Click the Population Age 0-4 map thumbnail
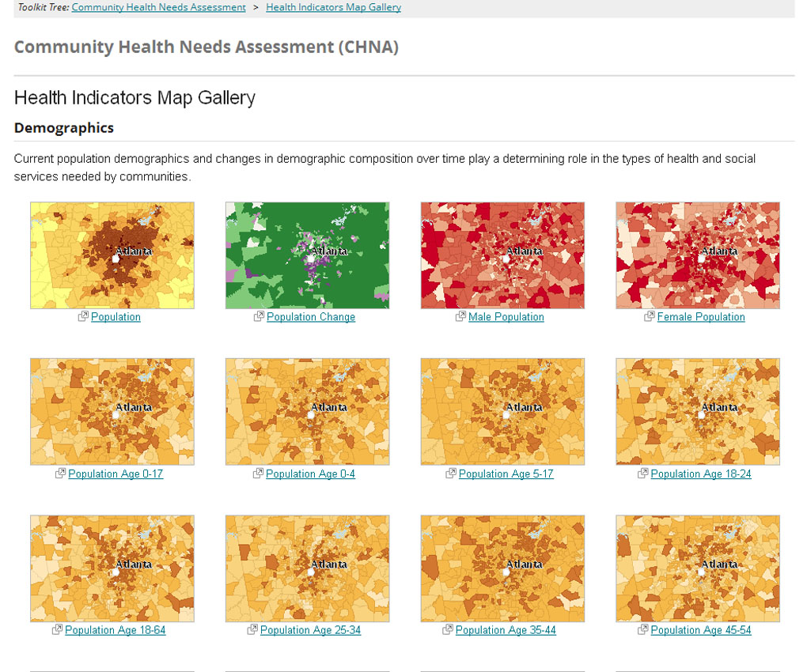The image size is (807, 672). (307, 411)
